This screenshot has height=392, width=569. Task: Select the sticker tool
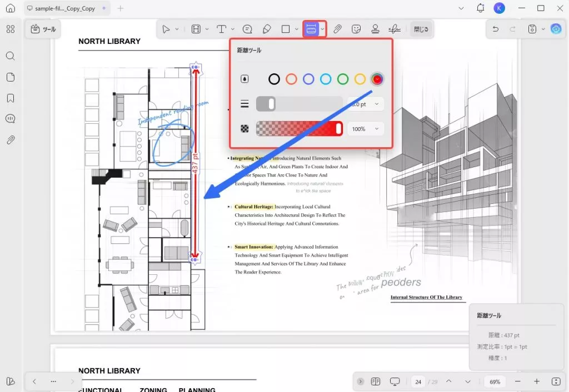coord(356,29)
